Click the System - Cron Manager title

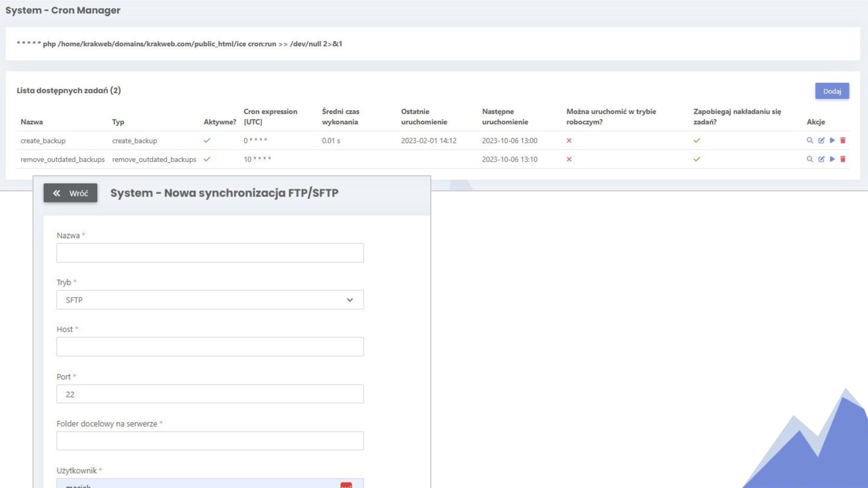point(63,10)
